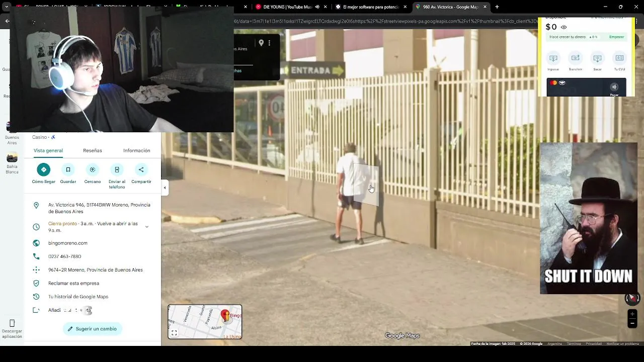
Task: Click Empezar in wallet overlay
Action: tap(617, 37)
